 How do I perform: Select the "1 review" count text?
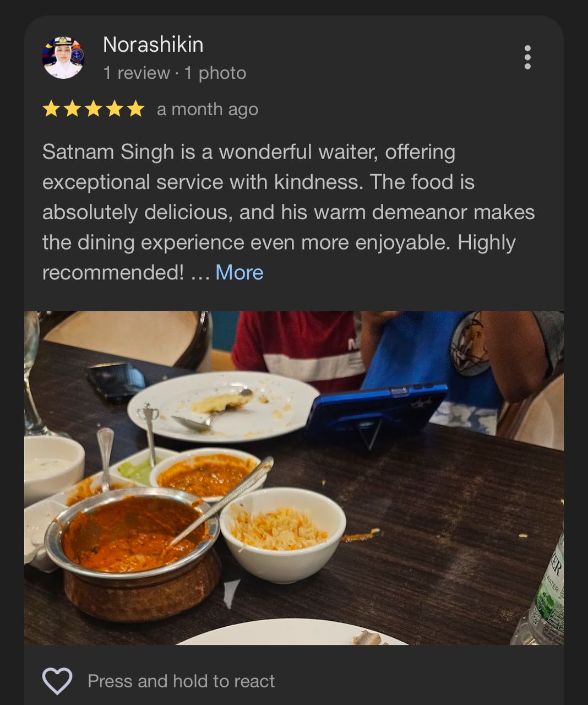pyautogui.click(x=137, y=73)
